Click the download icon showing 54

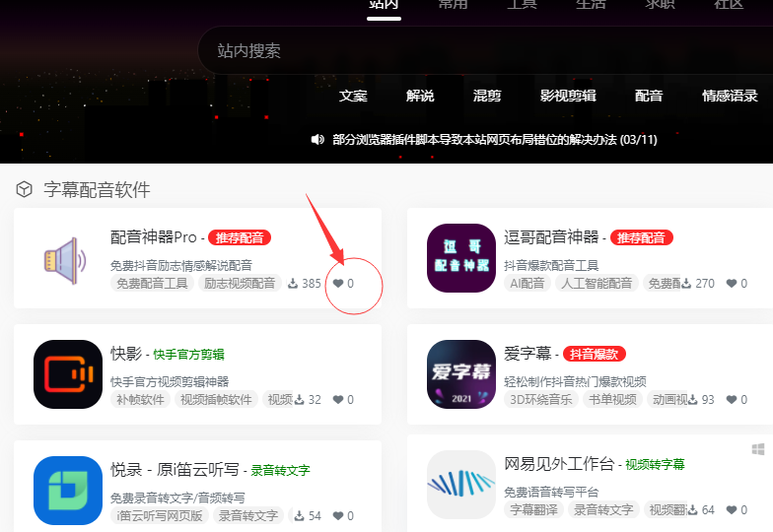pyautogui.click(x=300, y=516)
